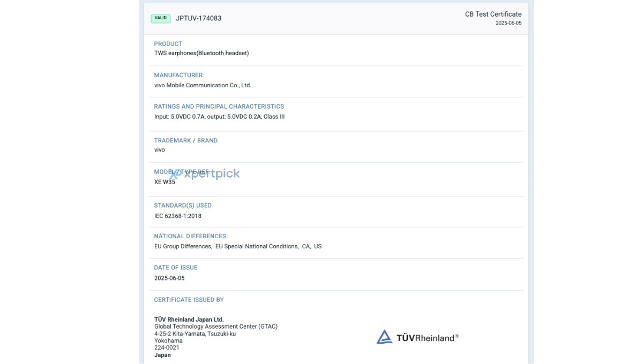Select certificate number JPTUV-174083

pyautogui.click(x=199, y=18)
